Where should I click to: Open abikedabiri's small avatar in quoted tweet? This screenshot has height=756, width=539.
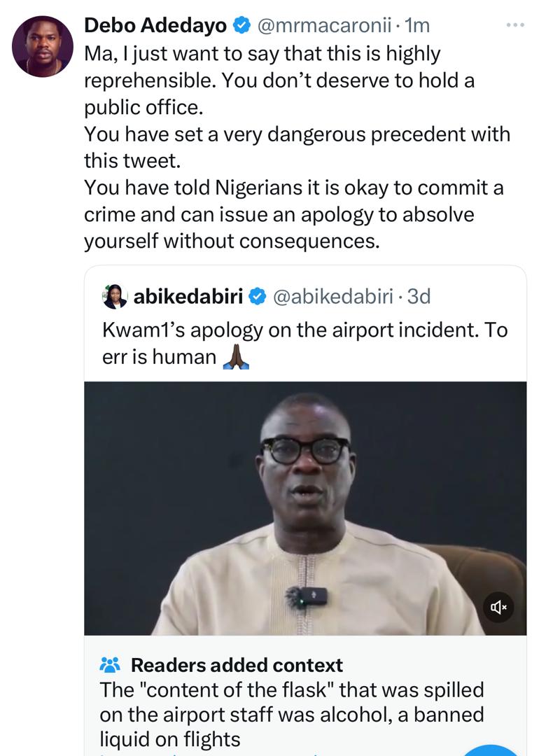point(115,297)
